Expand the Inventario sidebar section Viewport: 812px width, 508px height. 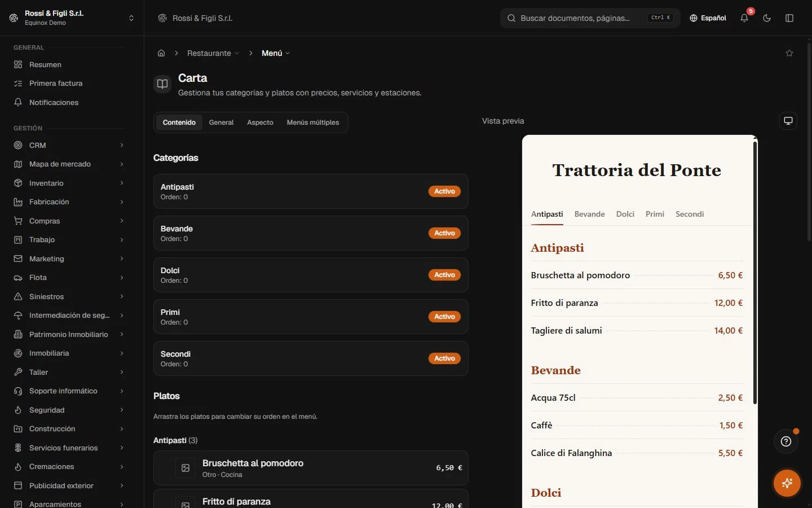69,183
